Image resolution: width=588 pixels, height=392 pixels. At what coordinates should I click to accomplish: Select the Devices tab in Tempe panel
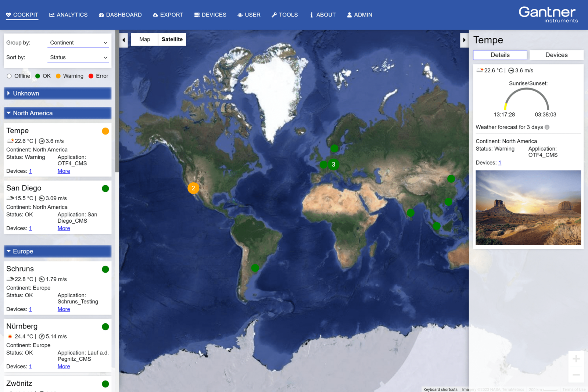tap(556, 55)
